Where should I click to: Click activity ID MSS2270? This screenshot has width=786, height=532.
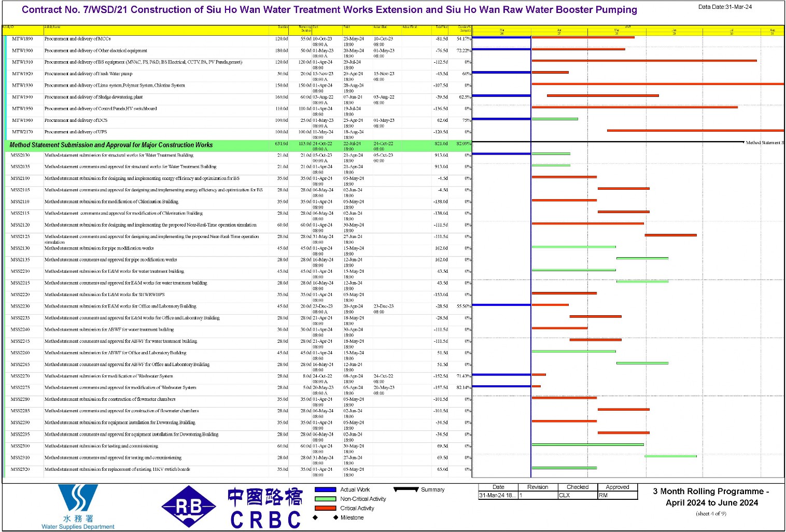(x=21, y=376)
